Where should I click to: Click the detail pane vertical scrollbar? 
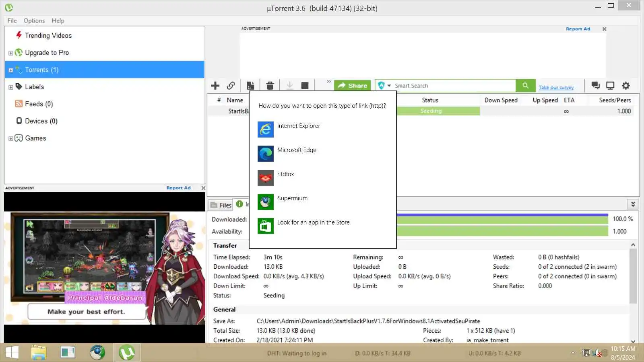click(633, 276)
